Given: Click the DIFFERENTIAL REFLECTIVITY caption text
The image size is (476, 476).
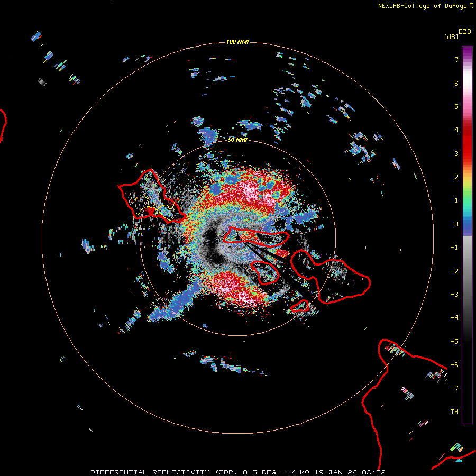Looking at the screenshot, I should click(150, 472).
